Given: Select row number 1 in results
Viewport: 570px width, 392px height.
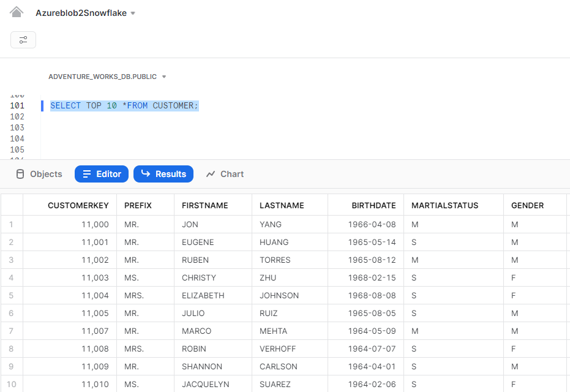Looking at the screenshot, I should tap(12, 224).
